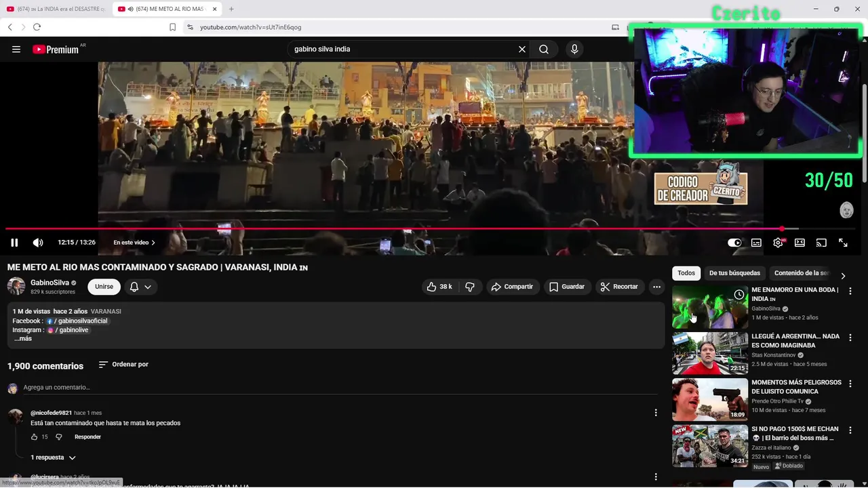Open GabinoSilva channel avatar
Screen dimensions: 868x488
[x=16, y=286]
